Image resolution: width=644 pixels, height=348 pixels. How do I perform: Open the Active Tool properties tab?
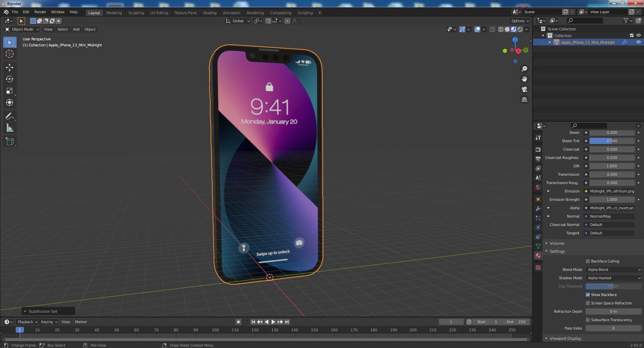[538, 138]
